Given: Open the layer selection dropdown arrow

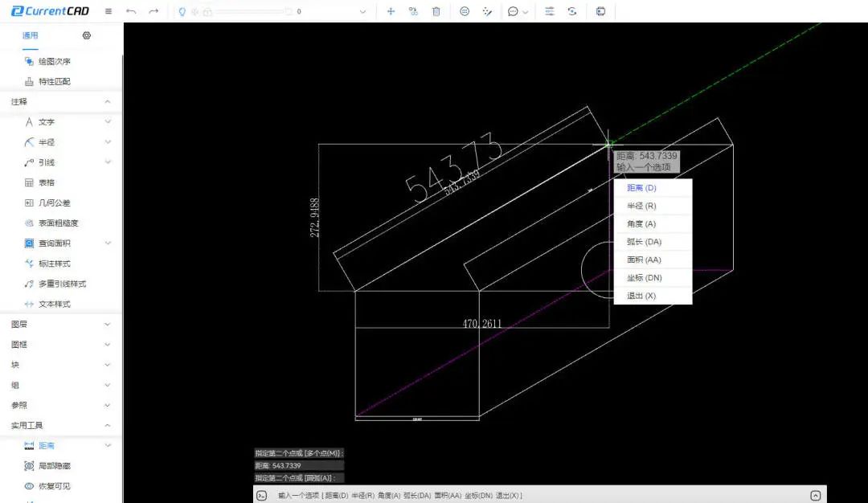Looking at the screenshot, I should 362,12.
